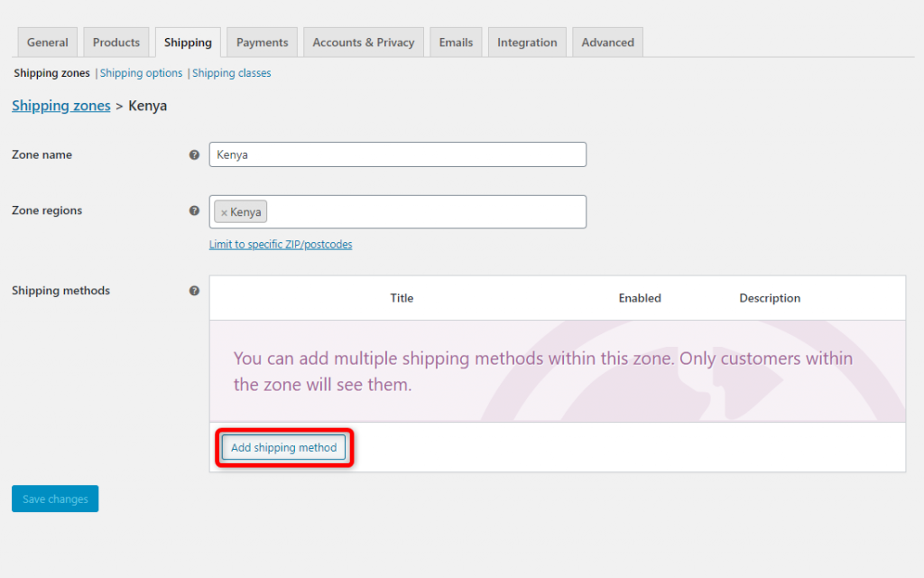The height and width of the screenshot is (578, 924).
Task: Open the Zone regions help tooltip
Action: (x=194, y=210)
